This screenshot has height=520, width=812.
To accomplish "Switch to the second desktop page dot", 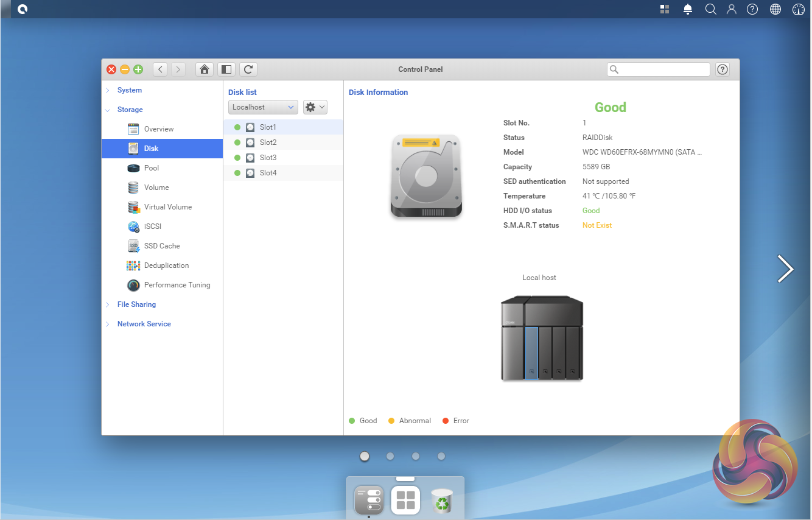I will pyautogui.click(x=390, y=456).
